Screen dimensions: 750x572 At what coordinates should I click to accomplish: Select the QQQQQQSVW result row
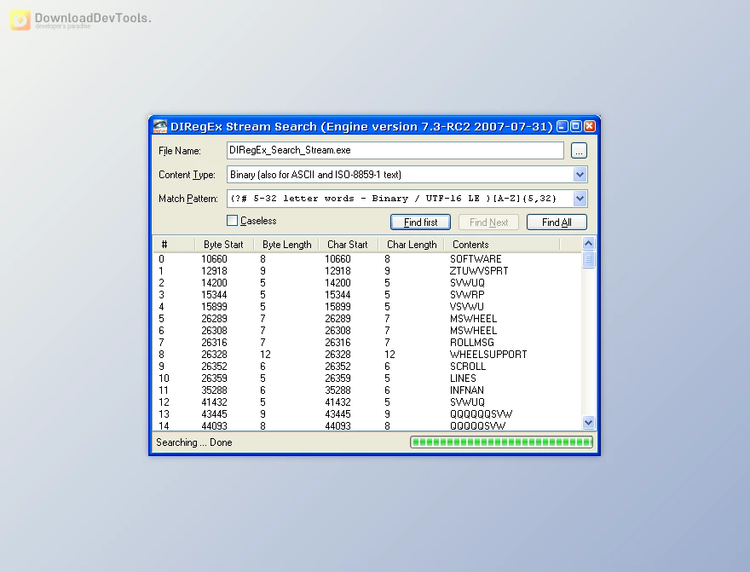tap(367, 414)
